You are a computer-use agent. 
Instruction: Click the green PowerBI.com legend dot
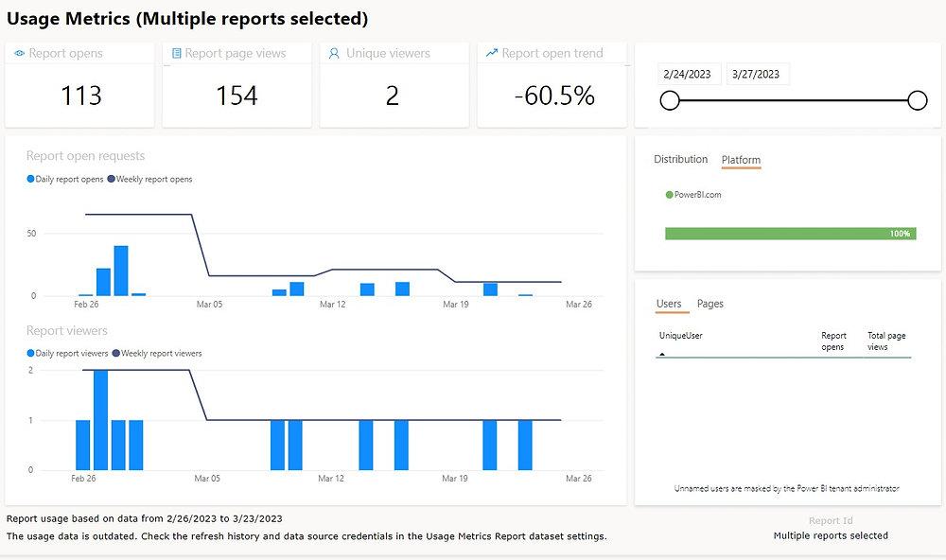[x=669, y=195]
